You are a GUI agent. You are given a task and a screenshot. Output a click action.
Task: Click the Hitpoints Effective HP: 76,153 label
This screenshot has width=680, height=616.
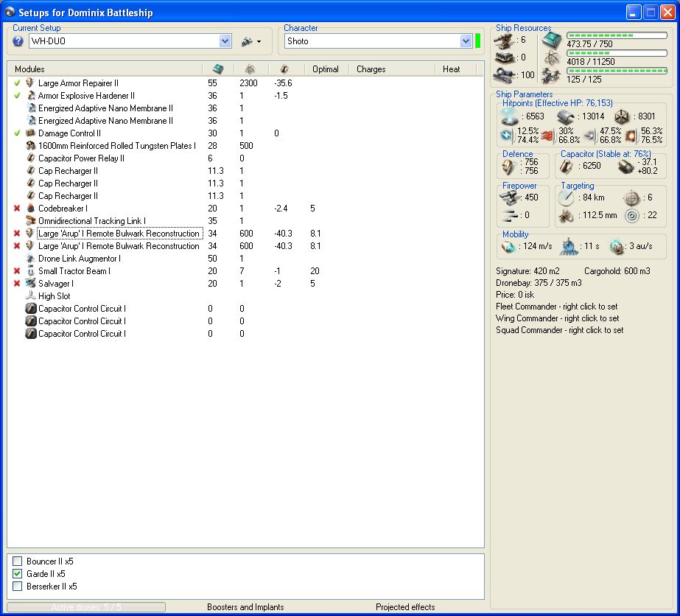coord(557,103)
